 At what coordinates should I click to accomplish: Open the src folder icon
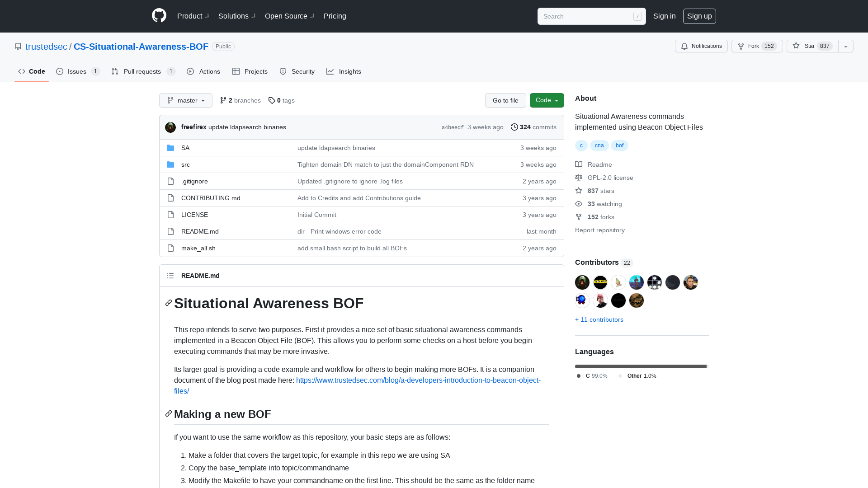tap(170, 164)
